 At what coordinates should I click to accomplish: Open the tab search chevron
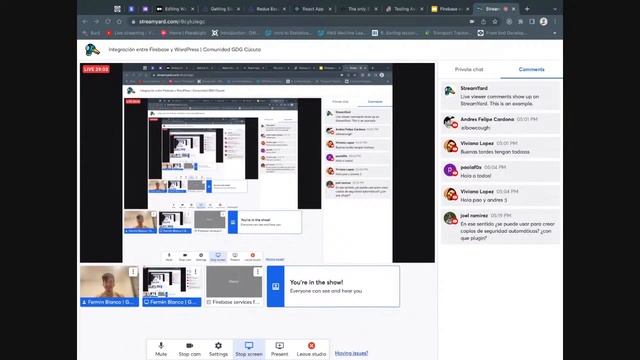click(555, 9)
